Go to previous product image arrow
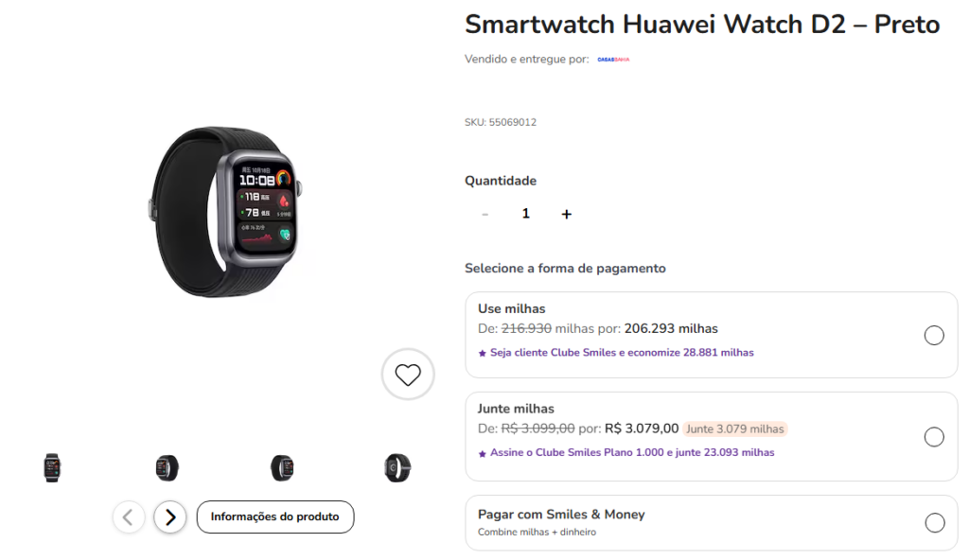 [x=129, y=517]
